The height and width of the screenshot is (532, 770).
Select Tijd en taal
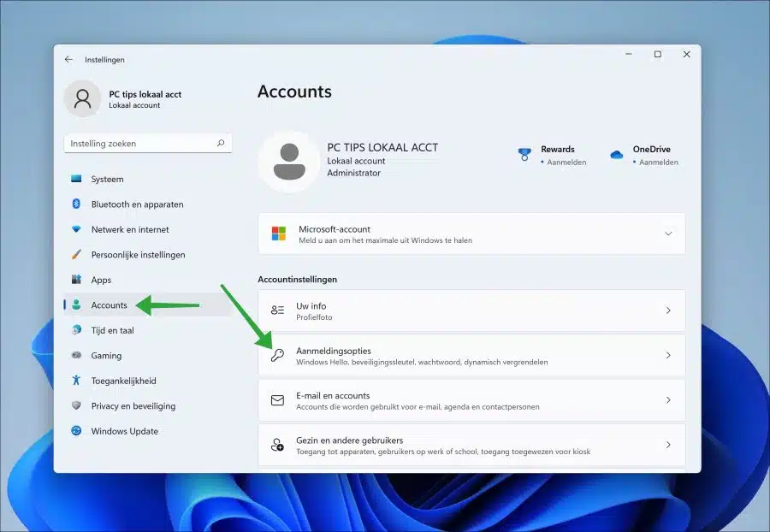[147, 330]
